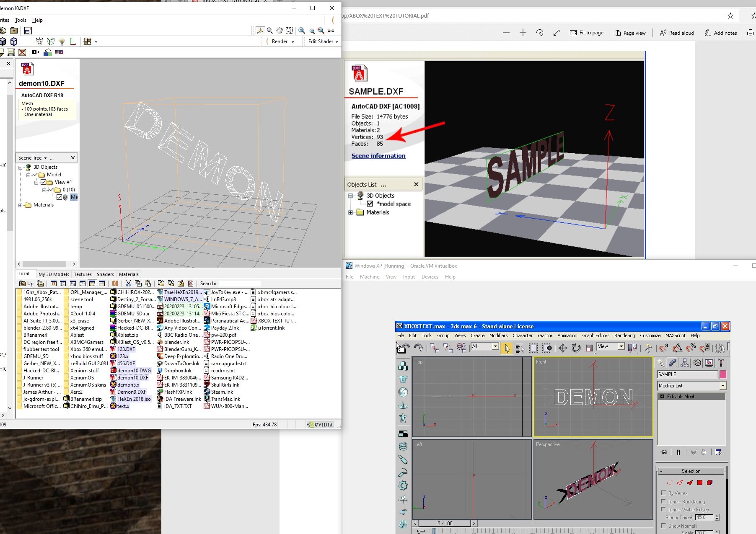Toggle the Me mesh node checkbox in Scene Tree
756x534 pixels.
(x=59, y=197)
